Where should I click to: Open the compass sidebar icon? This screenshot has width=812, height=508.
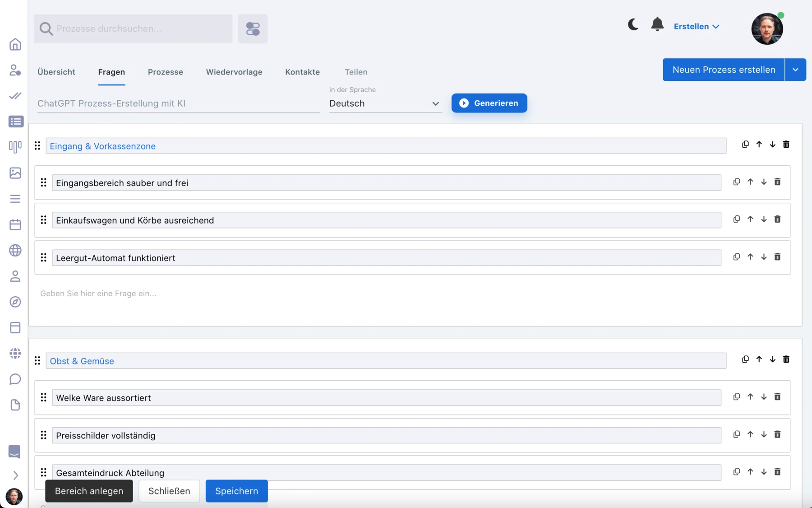click(15, 302)
